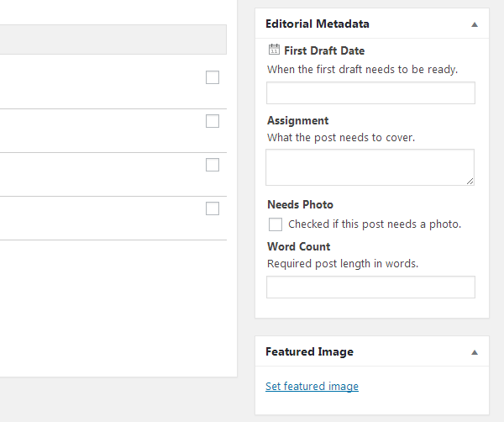Tick the third checkbox in the left list
Screen dimensions: 504x422
(213, 165)
